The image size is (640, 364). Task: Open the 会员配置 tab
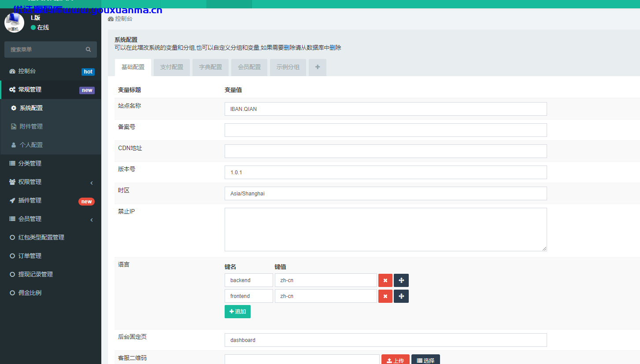pos(249,67)
